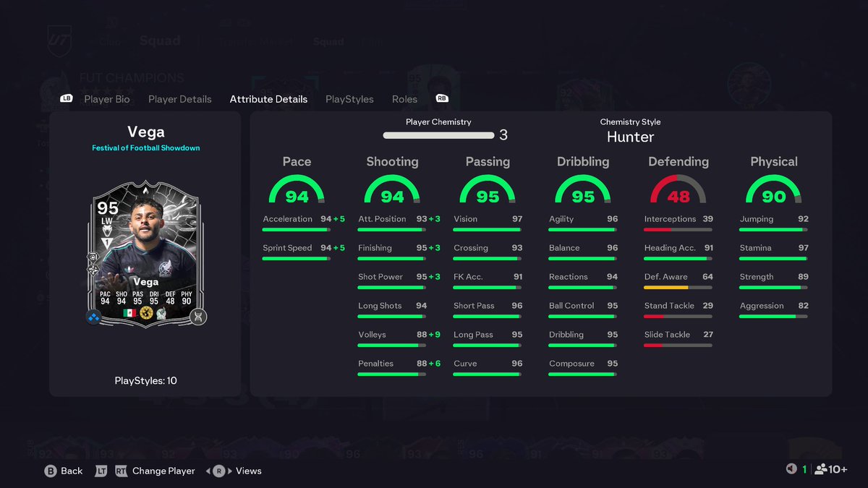Click the Passing 95 gauge
This screenshot has width=868, height=488.
point(488,189)
